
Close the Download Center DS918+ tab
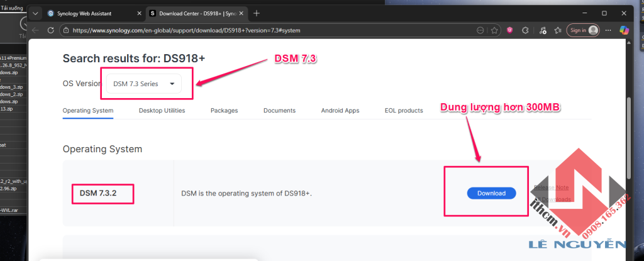[x=241, y=14]
